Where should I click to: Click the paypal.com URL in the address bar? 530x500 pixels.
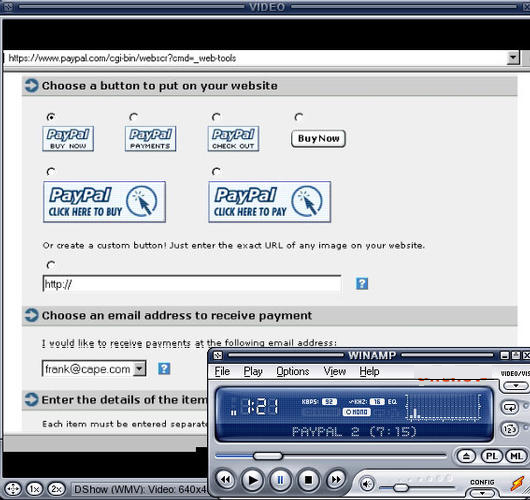pos(122,58)
